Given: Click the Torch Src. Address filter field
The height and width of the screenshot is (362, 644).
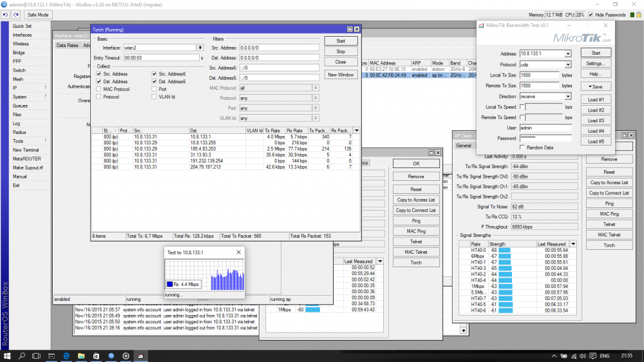Looking at the screenshot, I should 278,48.
